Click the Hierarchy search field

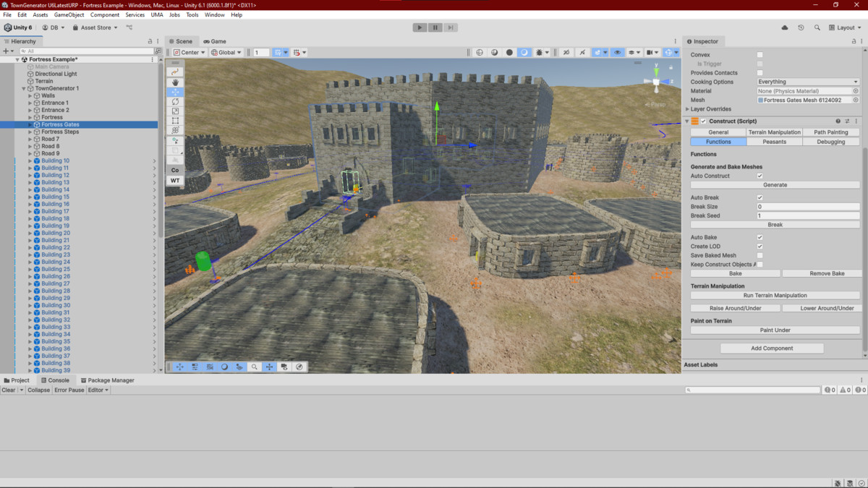86,51
